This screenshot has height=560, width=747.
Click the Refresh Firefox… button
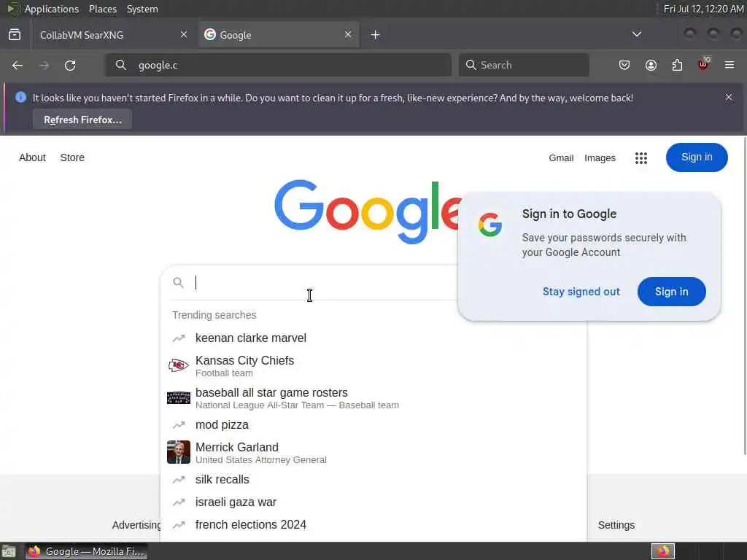[82, 120]
